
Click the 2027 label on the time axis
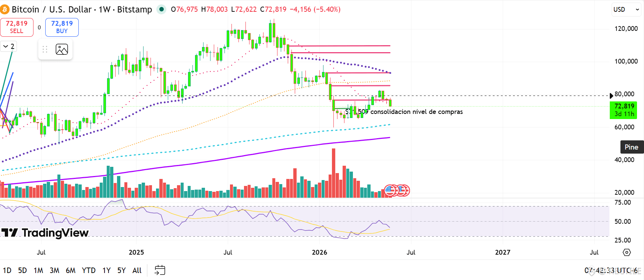(503, 252)
